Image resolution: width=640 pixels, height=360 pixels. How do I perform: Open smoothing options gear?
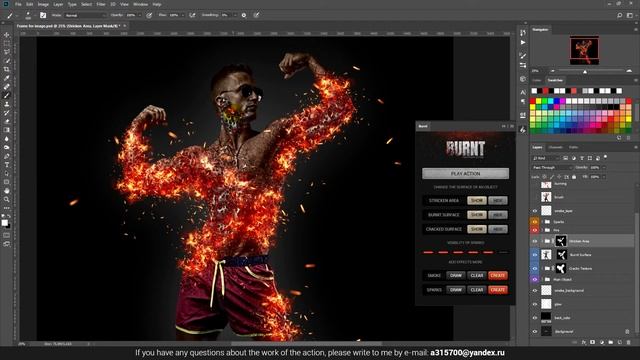pos(244,15)
